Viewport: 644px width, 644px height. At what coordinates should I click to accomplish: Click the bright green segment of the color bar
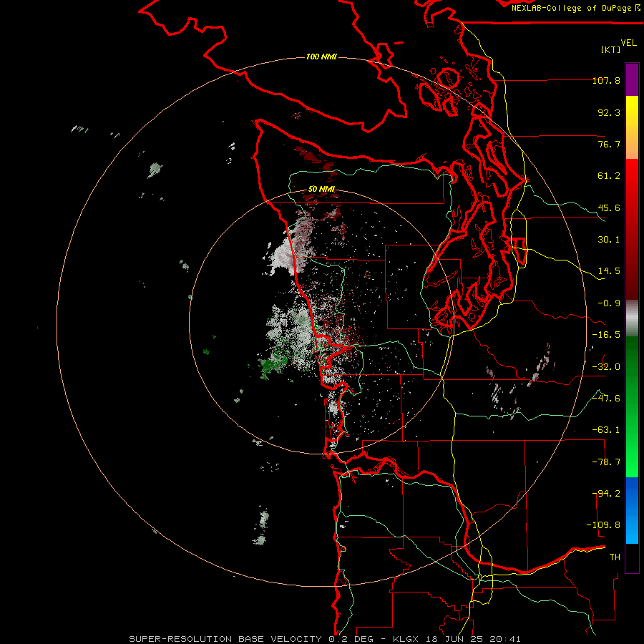pyautogui.click(x=632, y=406)
